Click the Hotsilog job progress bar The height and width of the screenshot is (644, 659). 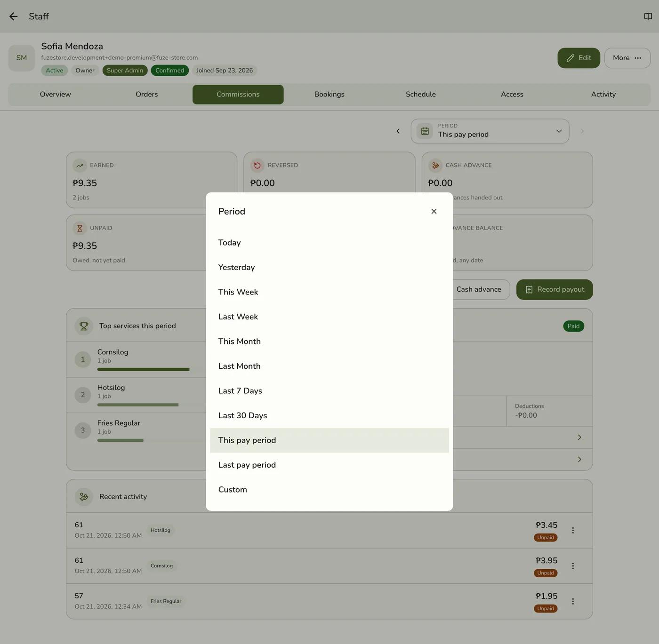click(138, 405)
